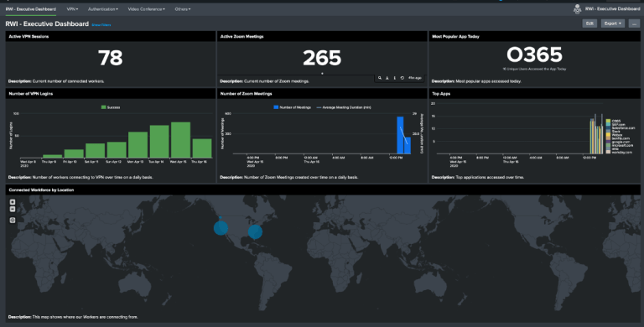Zoom out on the workforce map
Screen dimensions: 644x327
13,209
